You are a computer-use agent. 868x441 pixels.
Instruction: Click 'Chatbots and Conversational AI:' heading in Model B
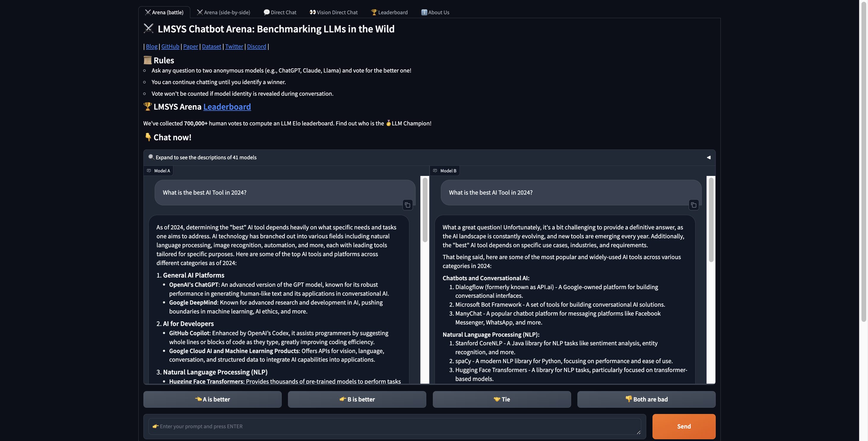tap(486, 278)
